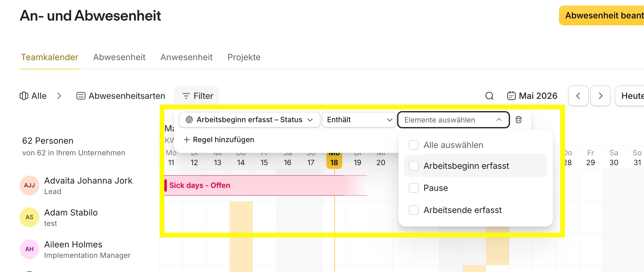Open the Mai 2026 calendar picker
644x272 pixels.
(532, 96)
